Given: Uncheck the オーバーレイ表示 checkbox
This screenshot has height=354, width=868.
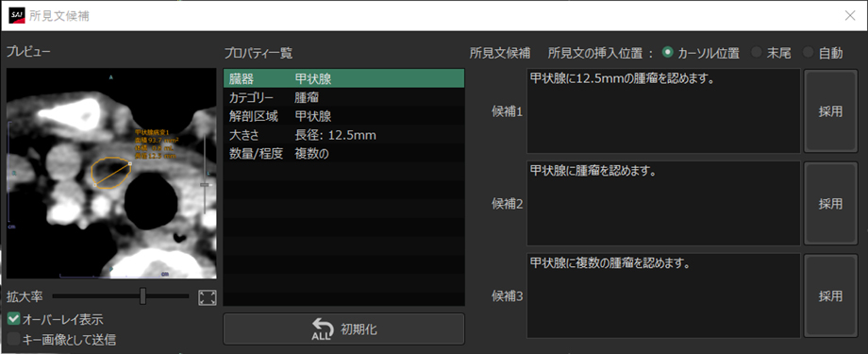Looking at the screenshot, I should [14, 319].
